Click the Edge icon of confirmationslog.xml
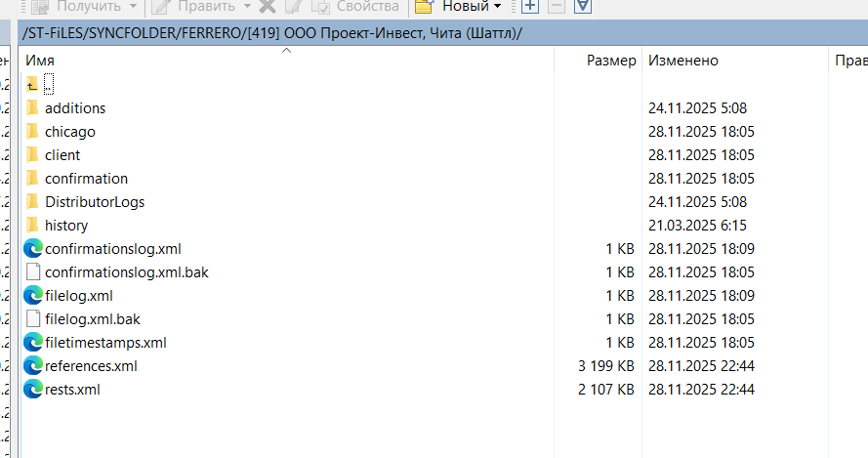 click(33, 249)
